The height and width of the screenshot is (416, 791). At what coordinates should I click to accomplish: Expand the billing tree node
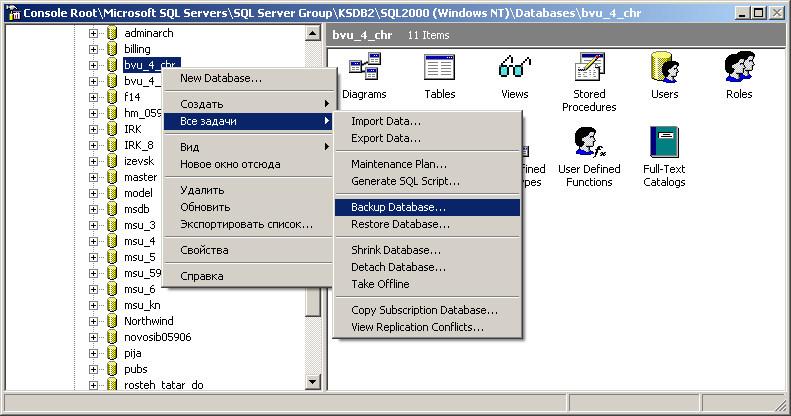click(x=93, y=49)
